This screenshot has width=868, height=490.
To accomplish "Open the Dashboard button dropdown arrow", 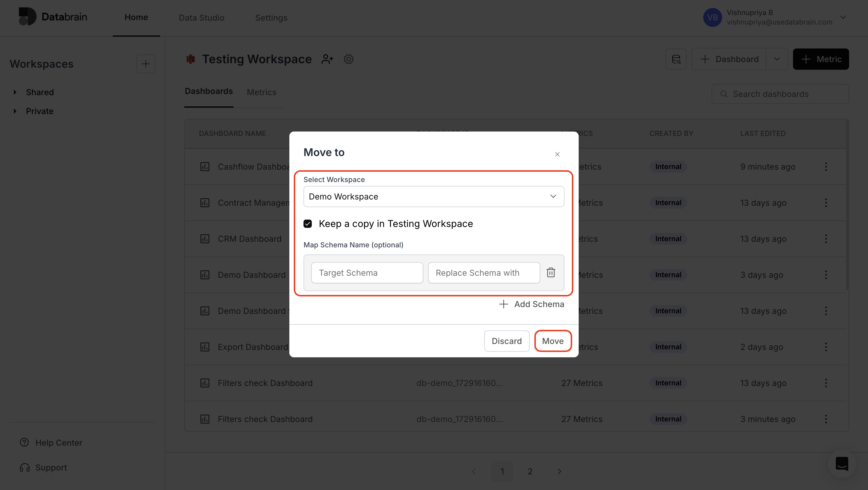I will (x=777, y=59).
